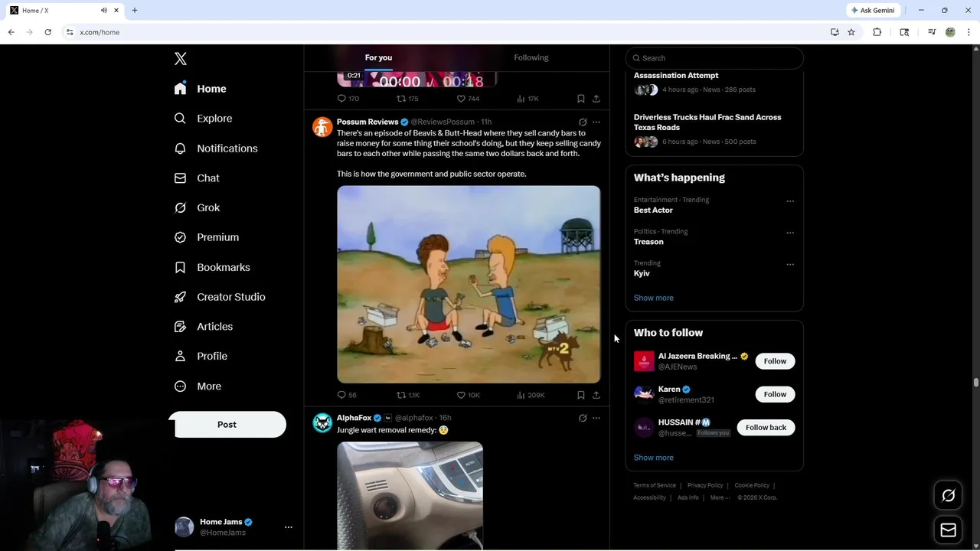Follow Karen
The height and width of the screenshot is (551, 980).
[775, 394]
